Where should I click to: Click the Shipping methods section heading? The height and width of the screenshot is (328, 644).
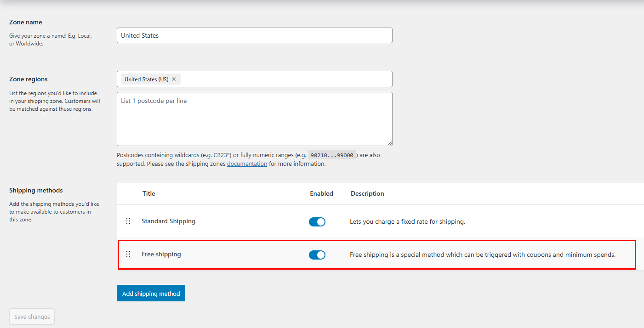36,190
